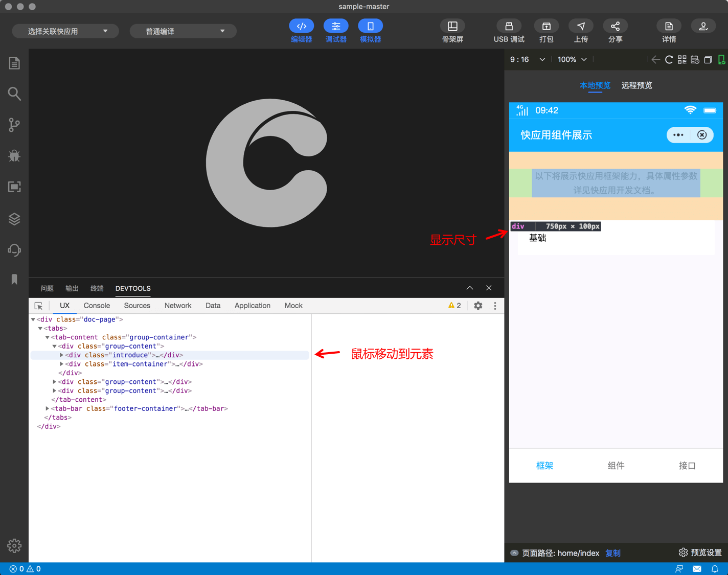Open the 选择关联快应用 dropdown

(x=65, y=31)
